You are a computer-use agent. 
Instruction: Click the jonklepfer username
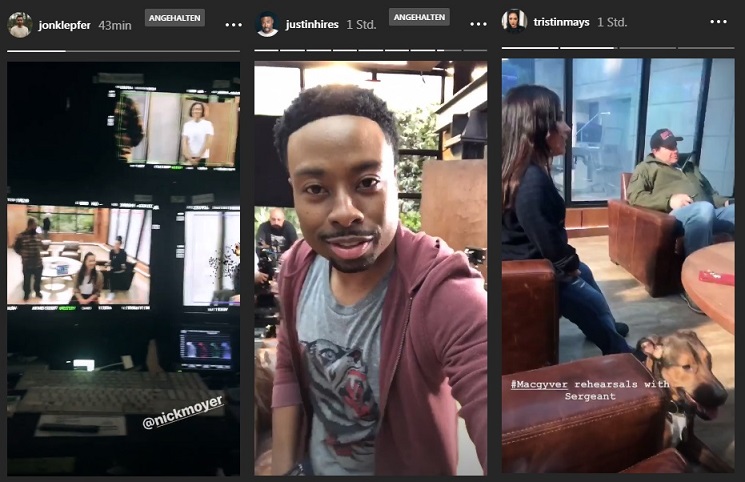[x=64, y=25]
